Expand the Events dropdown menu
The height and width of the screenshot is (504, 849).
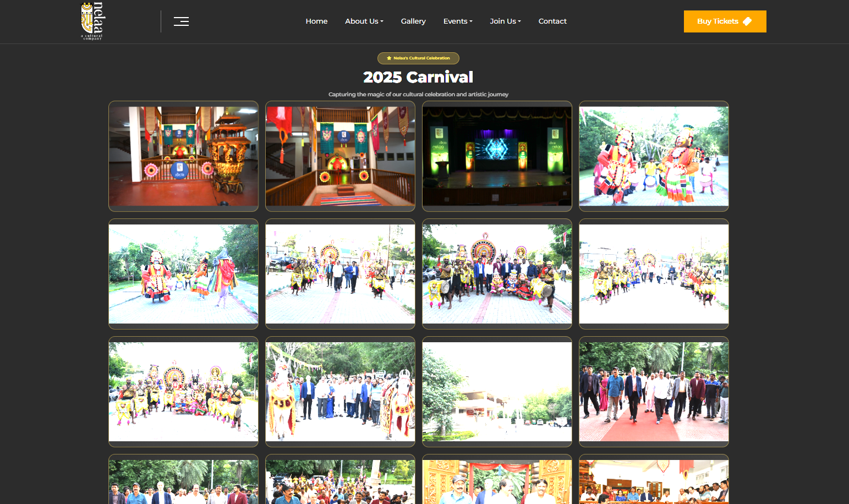point(458,21)
